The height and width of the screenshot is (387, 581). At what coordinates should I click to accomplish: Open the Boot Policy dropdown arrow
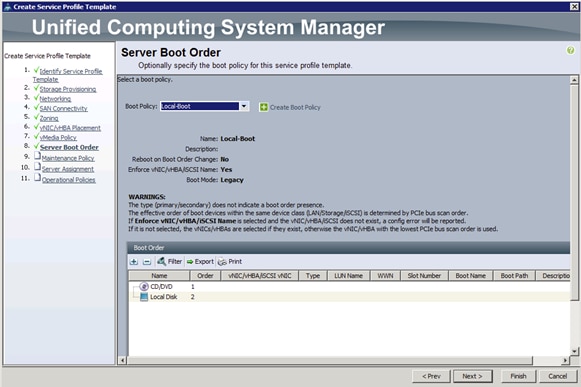click(244, 106)
